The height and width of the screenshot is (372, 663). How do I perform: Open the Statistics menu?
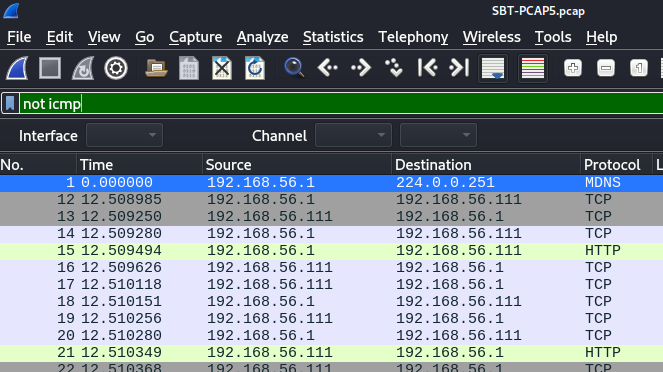tap(333, 37)
